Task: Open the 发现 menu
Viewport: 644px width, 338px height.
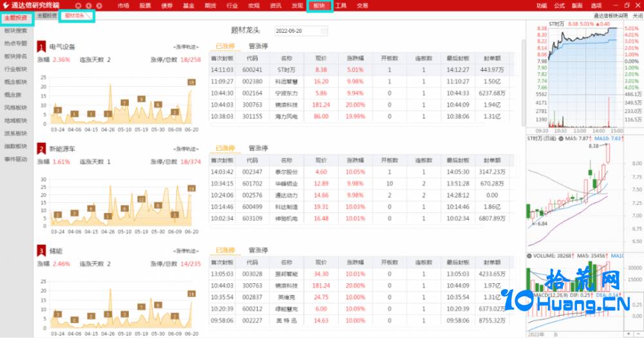Action: [298, 6]
